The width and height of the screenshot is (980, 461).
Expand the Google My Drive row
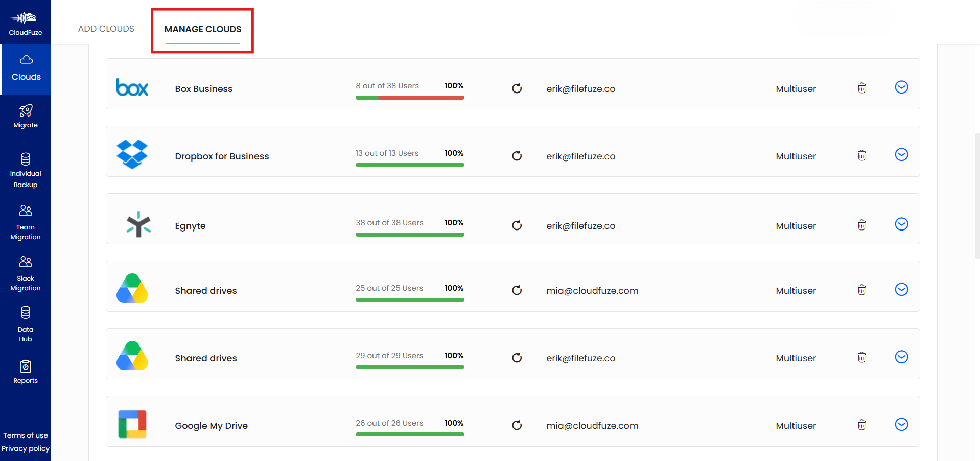coord(901,425)
